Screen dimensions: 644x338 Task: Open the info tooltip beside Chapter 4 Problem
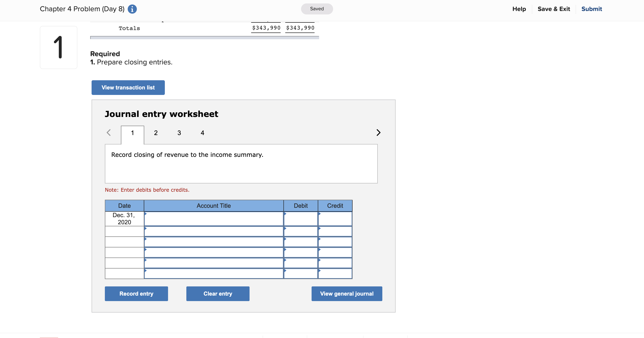132,9
